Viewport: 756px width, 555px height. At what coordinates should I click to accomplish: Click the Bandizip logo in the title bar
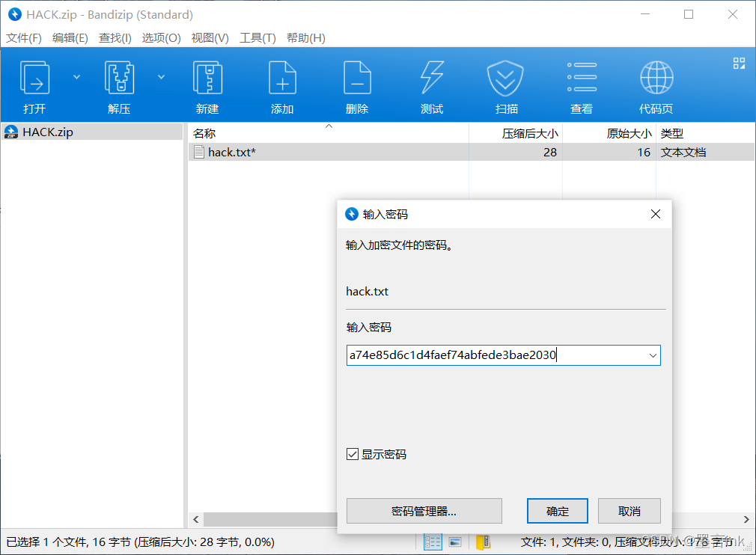pos(15,14)
